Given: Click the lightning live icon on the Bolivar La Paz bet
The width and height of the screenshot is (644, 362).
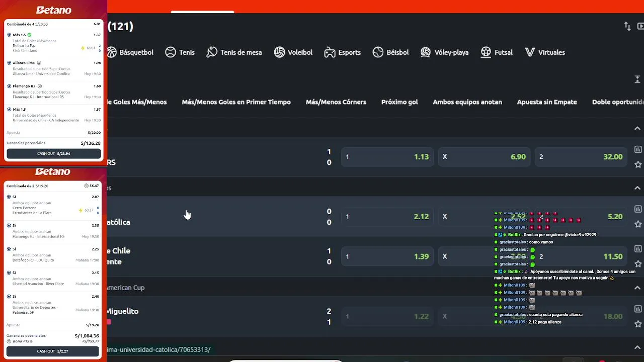Looking at the screenshot, I should 83,48.
